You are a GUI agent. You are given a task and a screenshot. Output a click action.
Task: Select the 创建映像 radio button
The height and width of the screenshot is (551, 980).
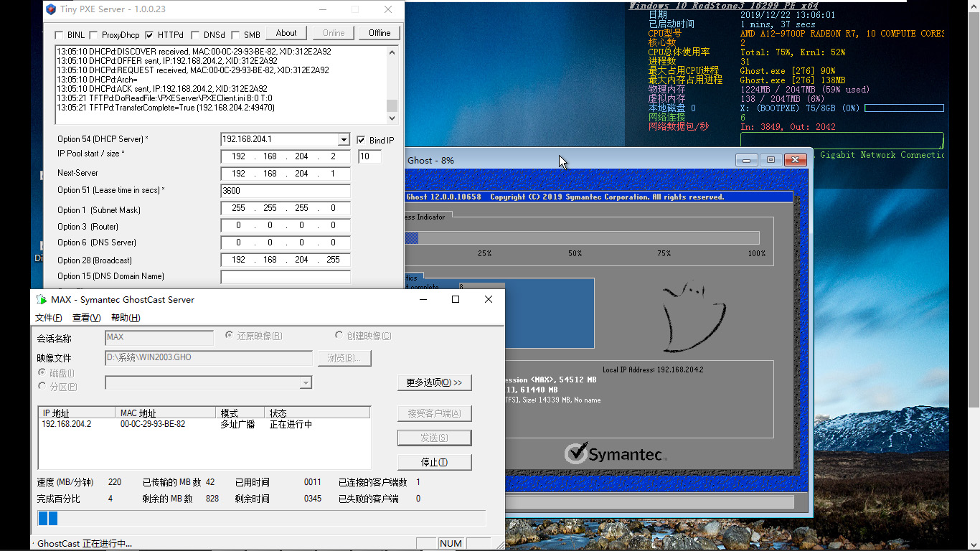339,335
